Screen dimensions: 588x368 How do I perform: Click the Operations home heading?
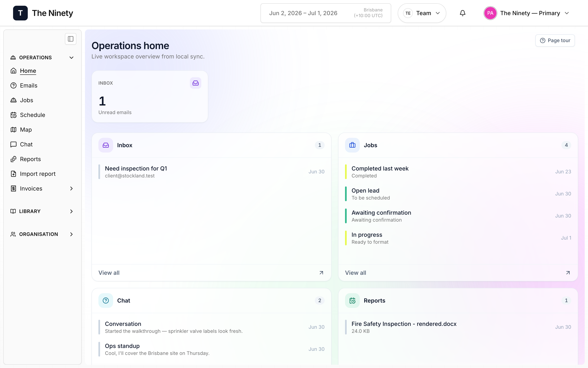(130, 46)
